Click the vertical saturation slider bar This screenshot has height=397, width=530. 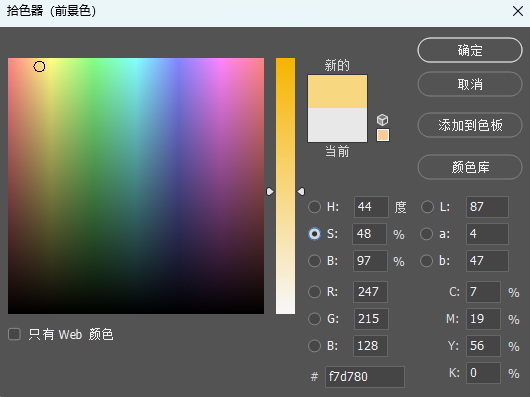[285, 186]
